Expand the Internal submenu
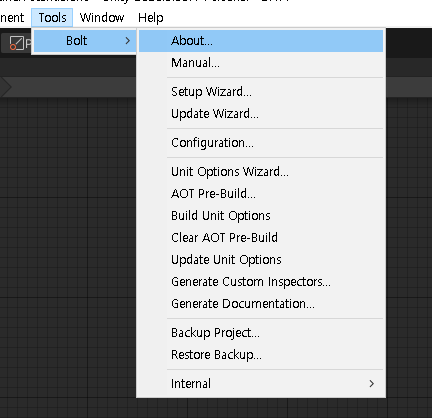432x418 pixels. point(261,384)
